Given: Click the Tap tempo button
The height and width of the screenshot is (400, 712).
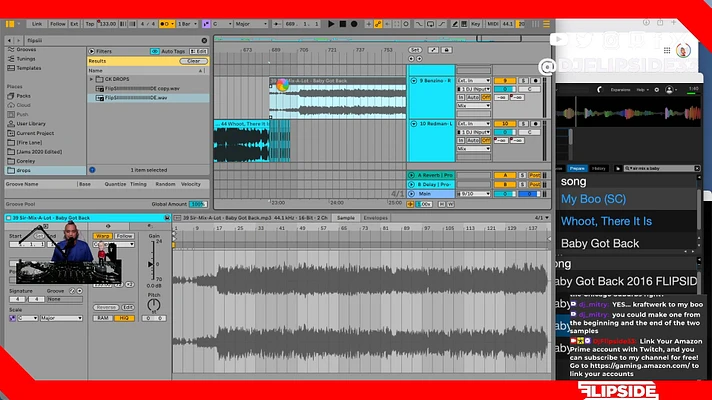Looking at the screenshot, I should click(x=90, y=24).
